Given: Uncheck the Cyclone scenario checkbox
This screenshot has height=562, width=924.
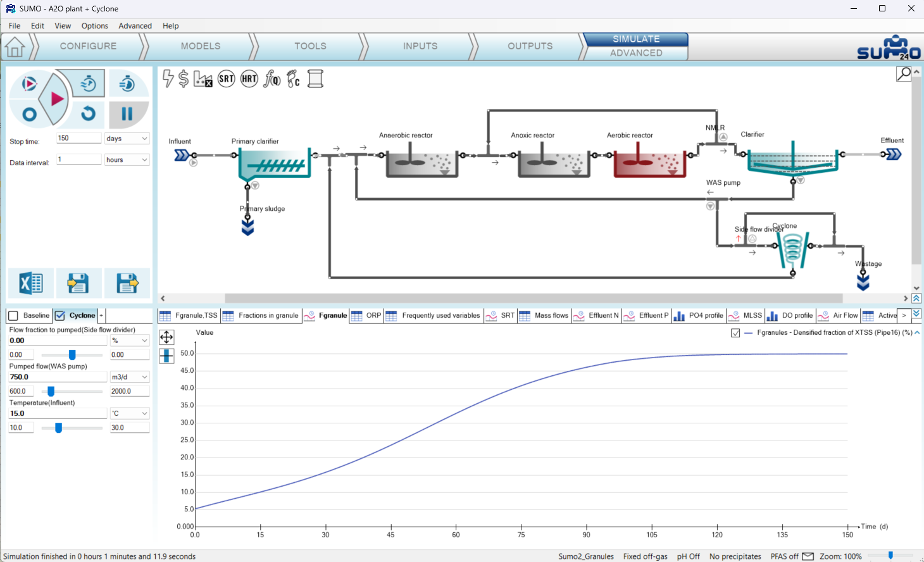Looking at the screenshot, I should (x=60, y=316).
